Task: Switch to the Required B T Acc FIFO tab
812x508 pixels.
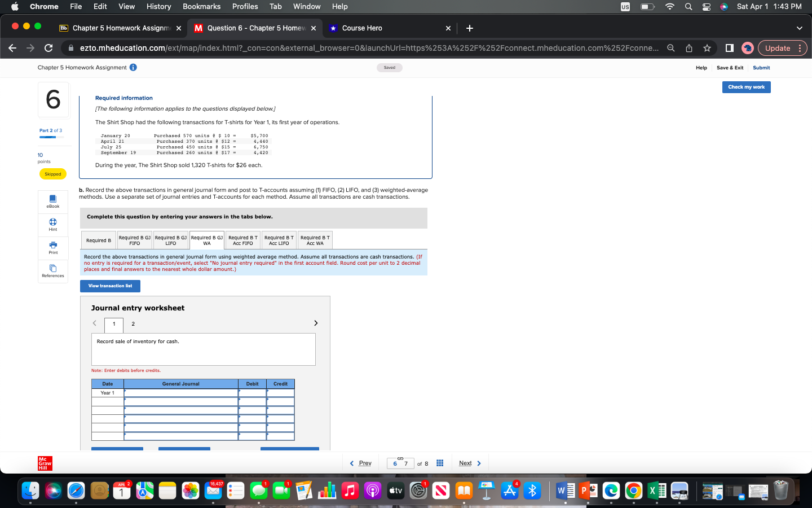Action: 243,240
